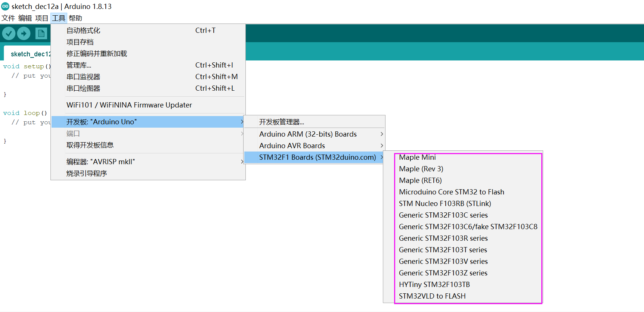Image resolution: width=644 pixels, height=312 pixels.
Task: Open 串口监视器 serial monitor
Action: pos(148,77)
